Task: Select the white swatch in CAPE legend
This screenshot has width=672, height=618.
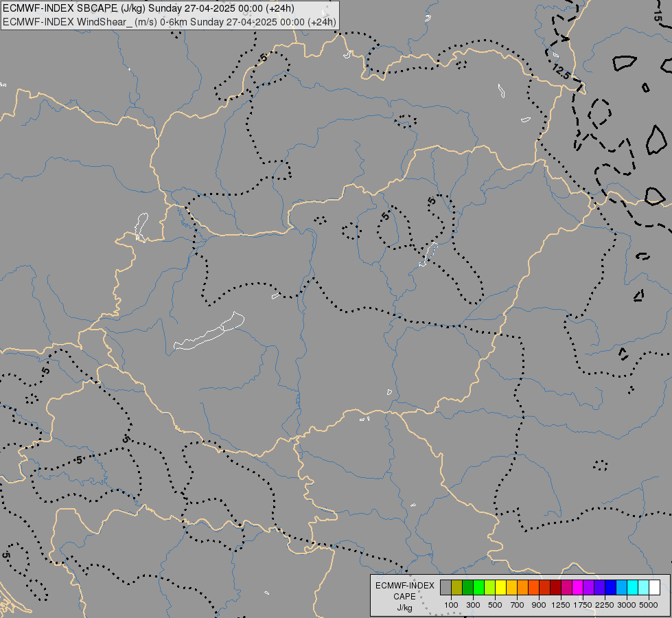Action: pos(654,588)
